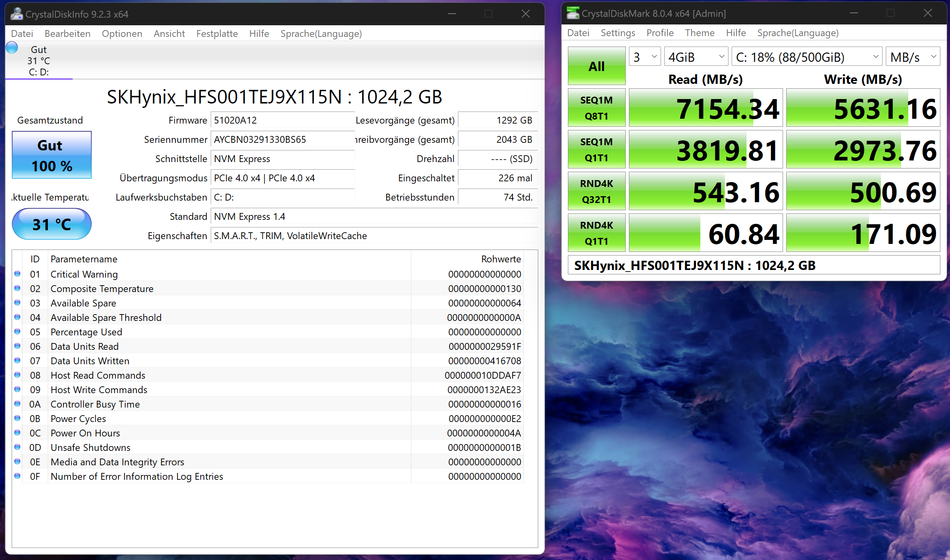Click the Seriennummer field value
950x560 pixels.
(x=283, y=139)
